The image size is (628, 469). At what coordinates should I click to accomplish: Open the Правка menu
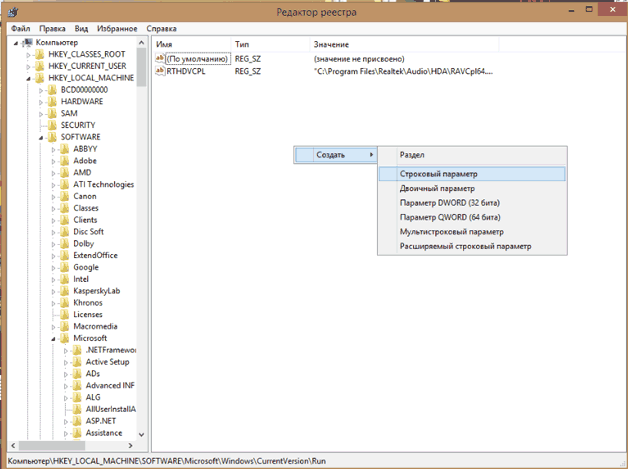tap(52, 28)
